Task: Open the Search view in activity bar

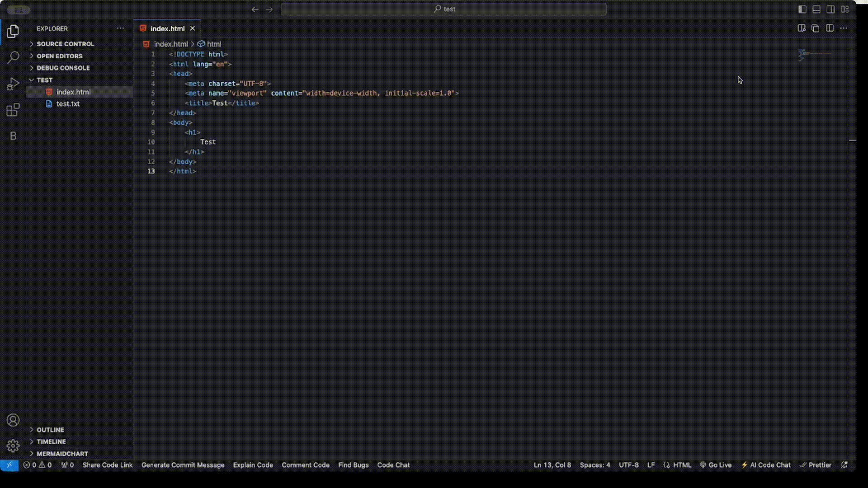Action: 13,57
